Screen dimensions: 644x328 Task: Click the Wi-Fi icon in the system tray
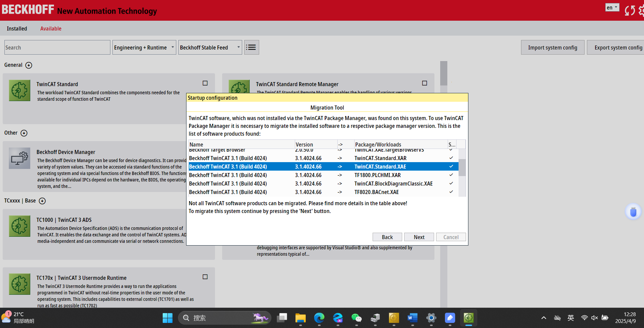tap(584, 318)
